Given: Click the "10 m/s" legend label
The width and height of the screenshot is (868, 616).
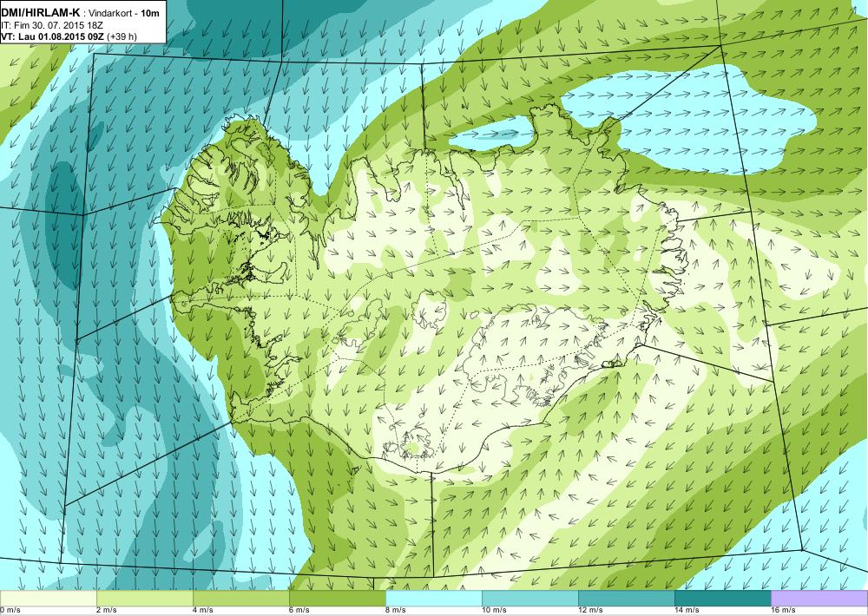Looking at the screenshot, I should pos(494,611).
